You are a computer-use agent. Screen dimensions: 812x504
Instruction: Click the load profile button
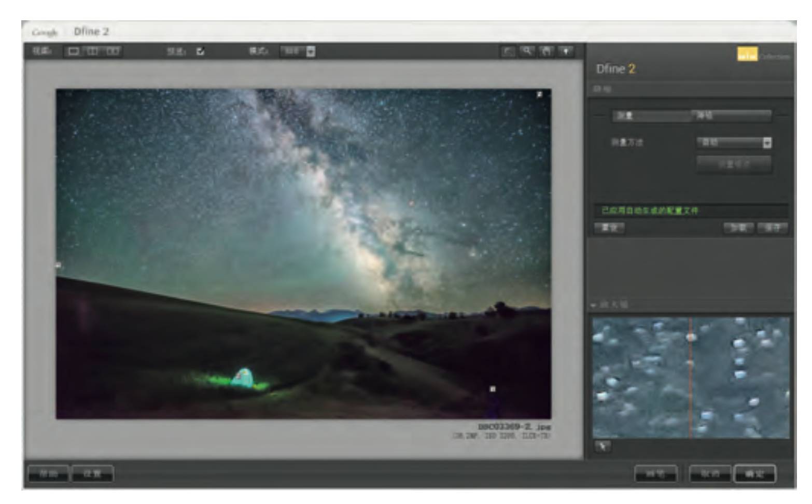pyautogui.click(x=738, y=228)
